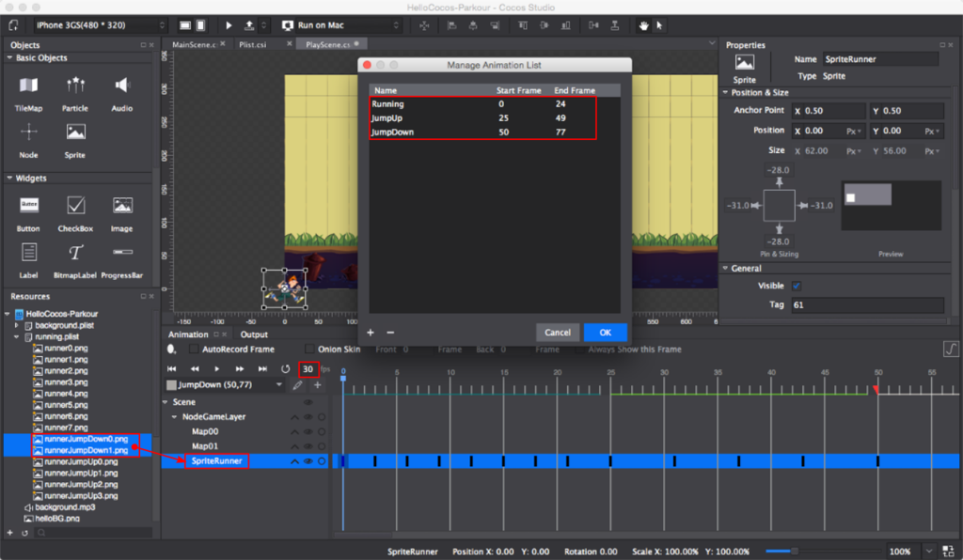
Task: Click the publish/export toolbar icon
Action: coord(248,25)
